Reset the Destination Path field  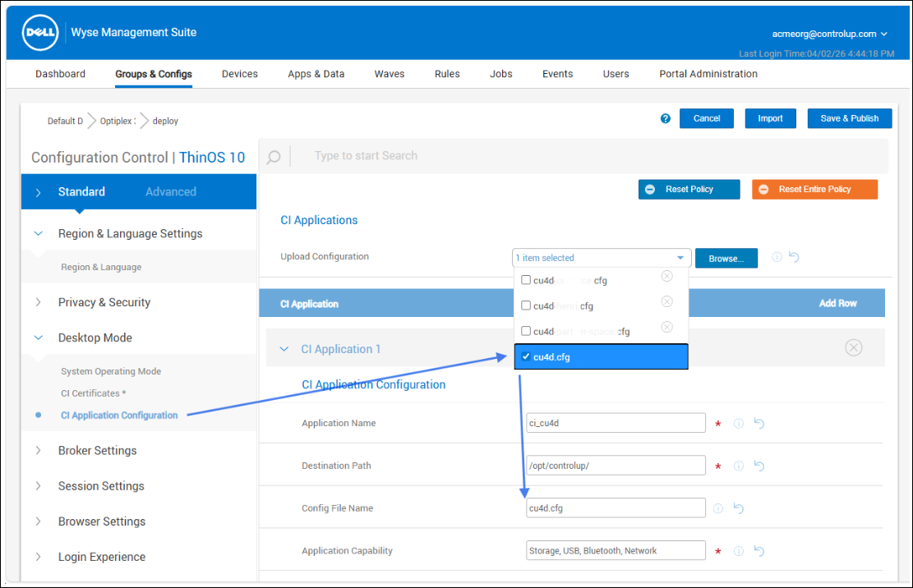759,466
